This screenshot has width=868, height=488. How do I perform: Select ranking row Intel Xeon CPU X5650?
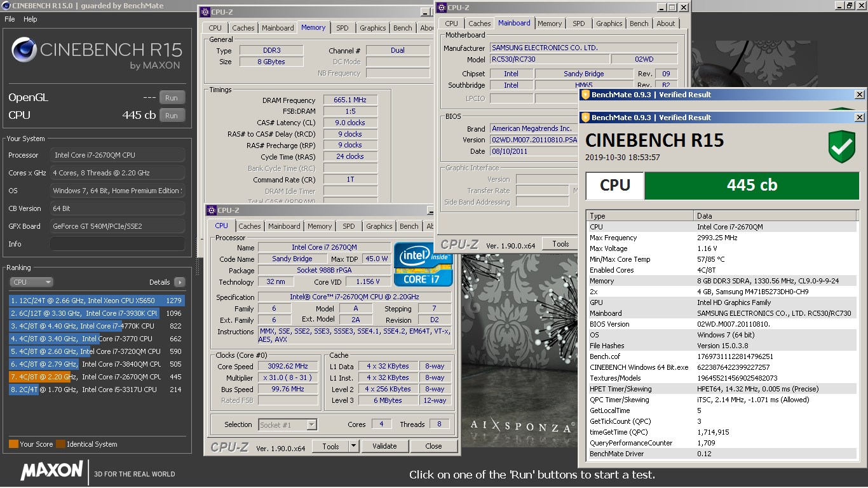pyautogui.click(x=97, y=301)
